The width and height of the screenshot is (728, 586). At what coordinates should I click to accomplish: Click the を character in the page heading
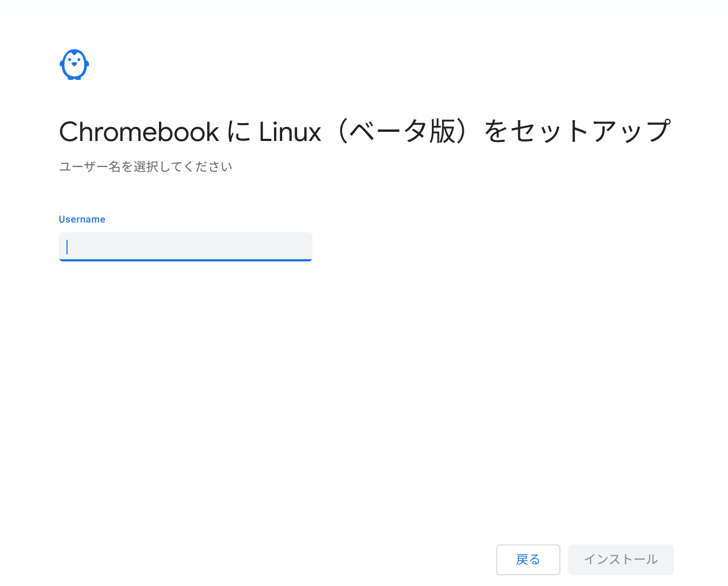[496, 131]
